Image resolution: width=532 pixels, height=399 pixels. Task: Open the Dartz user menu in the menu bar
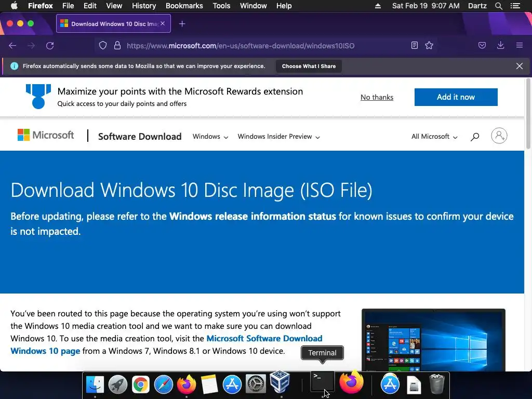477,6
